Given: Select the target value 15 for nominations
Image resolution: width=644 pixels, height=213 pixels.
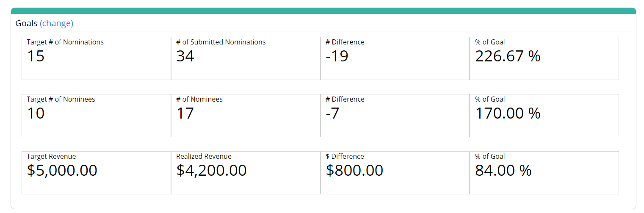Looking at the screenshot, I should coord(36,56).
